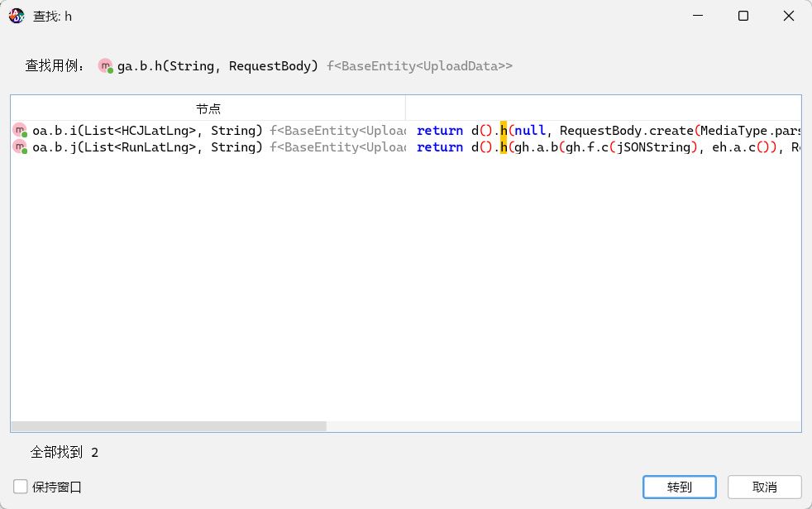Viewport: 812px width, 509px height.
Task: Click method icon for oa.b.i row
Action: point(20,130)
